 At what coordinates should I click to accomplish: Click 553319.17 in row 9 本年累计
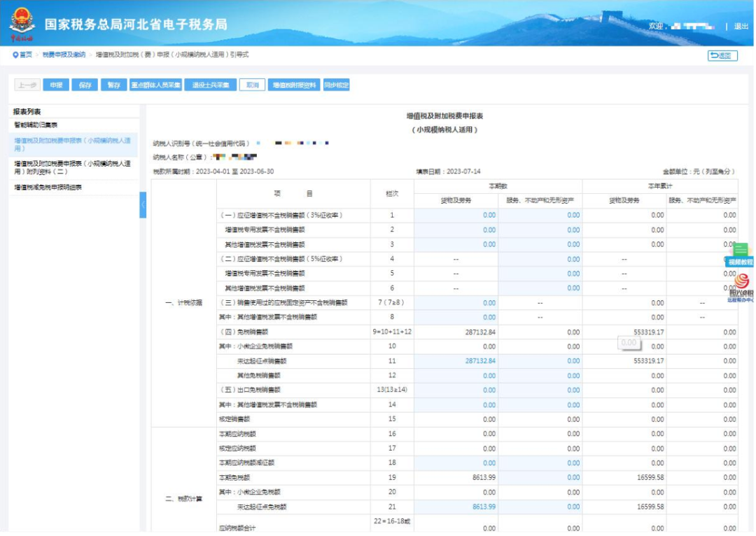pyautogui.click(x=650, y=333)
